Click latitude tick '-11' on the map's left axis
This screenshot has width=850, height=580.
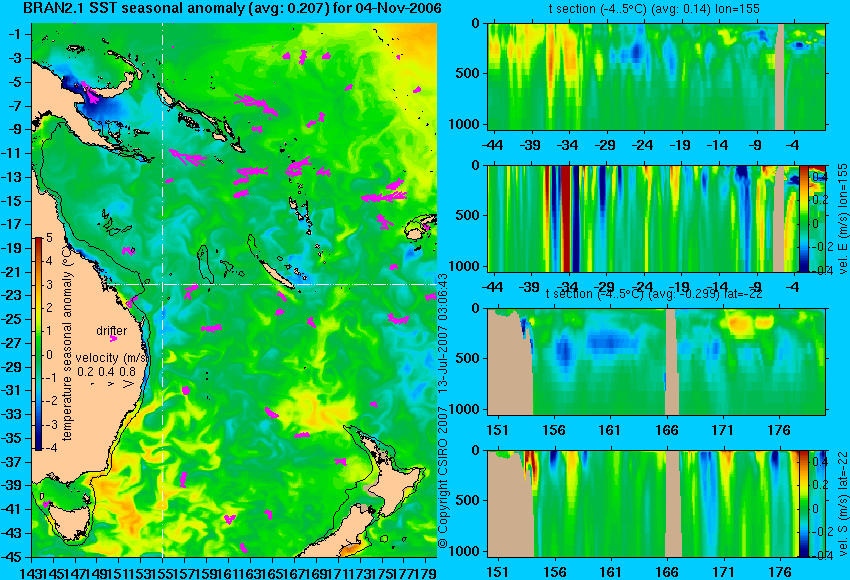tap(12, 153)
